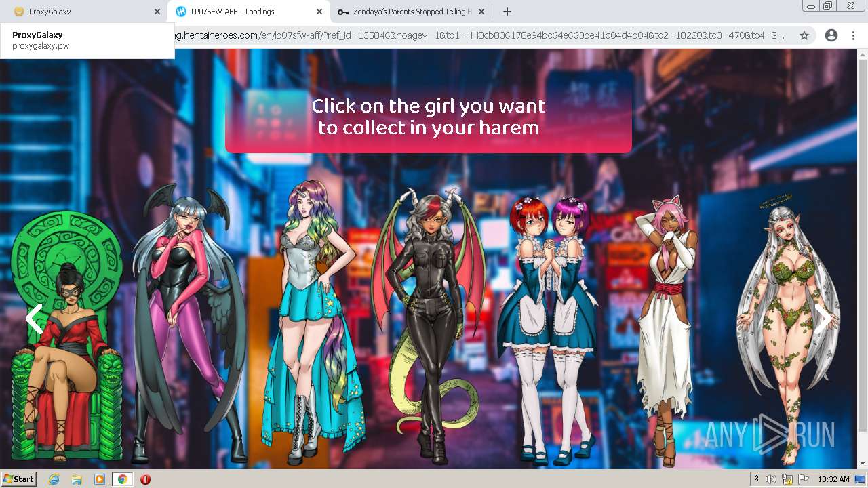Click the 'Click on the girl' banner
The width and height of the screenshot is (868, 488).
pyautogui.click(x=429, y=117)
